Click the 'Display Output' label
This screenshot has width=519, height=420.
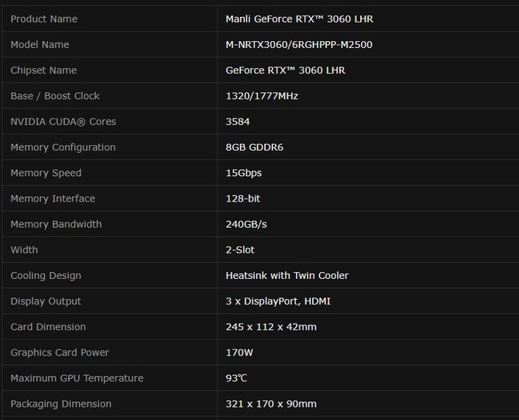pyautogui.click(x=46, y=301)
